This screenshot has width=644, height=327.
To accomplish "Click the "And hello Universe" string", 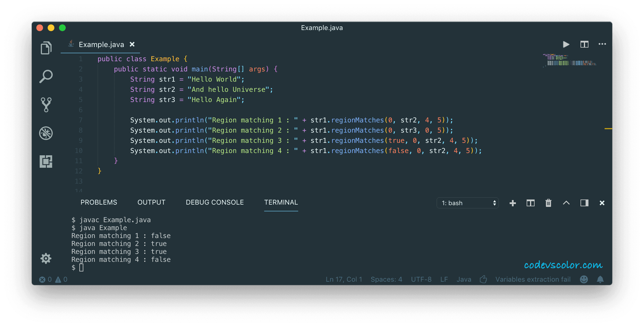I will tap(228, 90).
